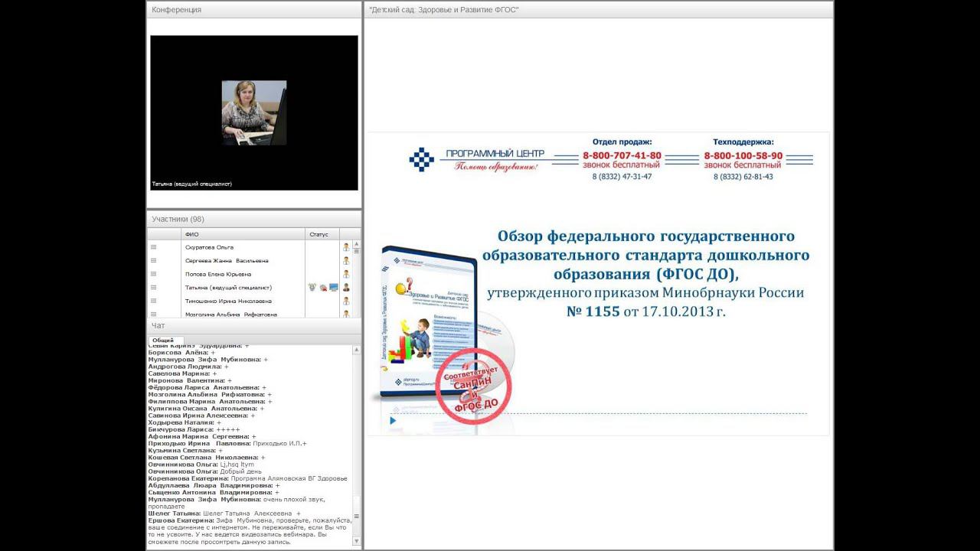Click the slide play arrow icon

(x=393, y=420)
